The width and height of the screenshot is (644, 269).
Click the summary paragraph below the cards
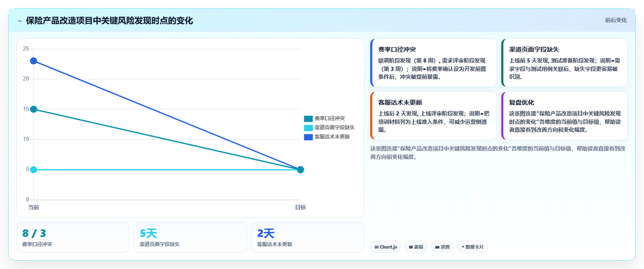(498, 153)
